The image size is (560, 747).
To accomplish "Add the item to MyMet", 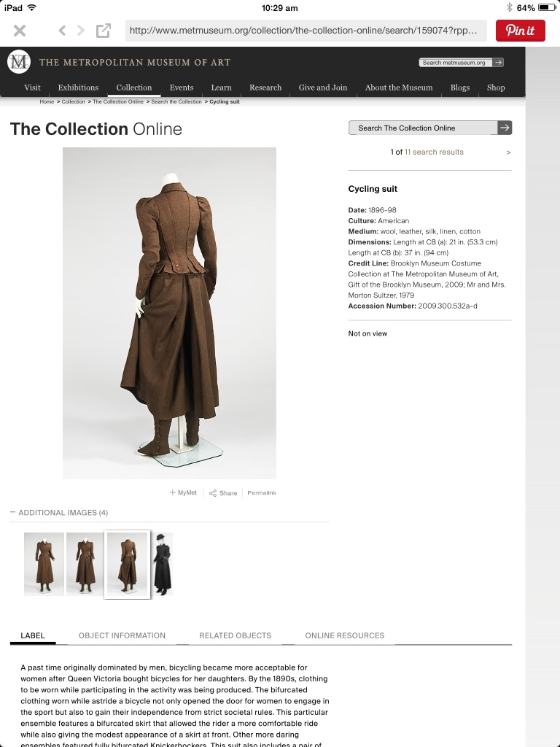I will click(183, 493).
